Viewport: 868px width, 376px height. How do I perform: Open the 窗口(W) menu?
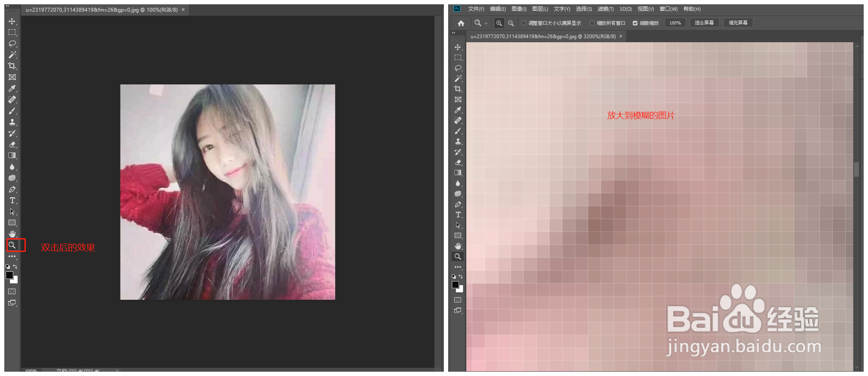point(668,9)
